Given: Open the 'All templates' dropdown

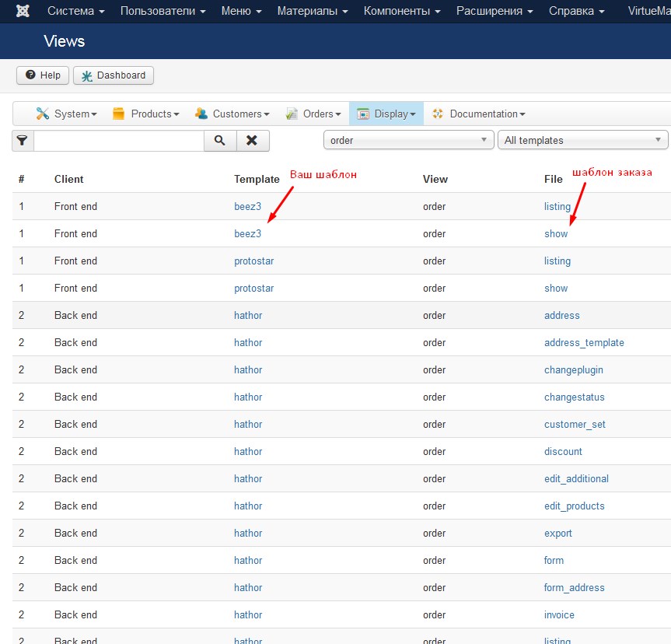Looking at the screenshot, I should [x=582, y=141].
